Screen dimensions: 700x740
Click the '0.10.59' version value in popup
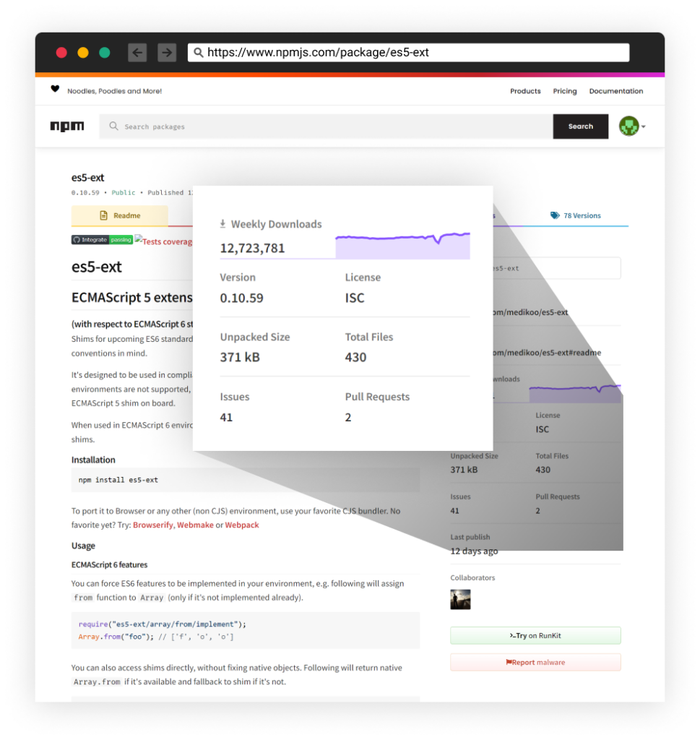click(241, 298)
